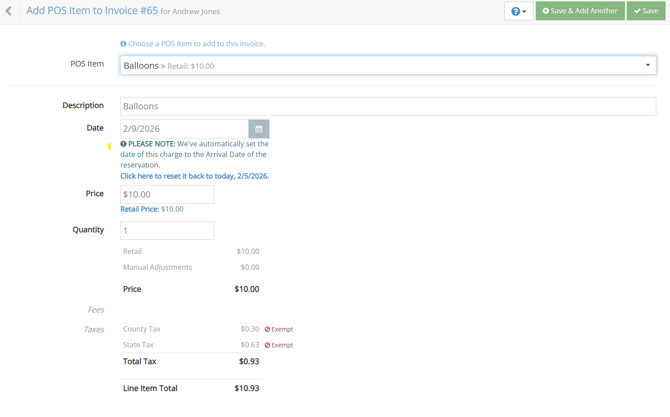The image size is (670, 417).
Task: Click the Date field showing 2/9/2026
Action: 184,129
